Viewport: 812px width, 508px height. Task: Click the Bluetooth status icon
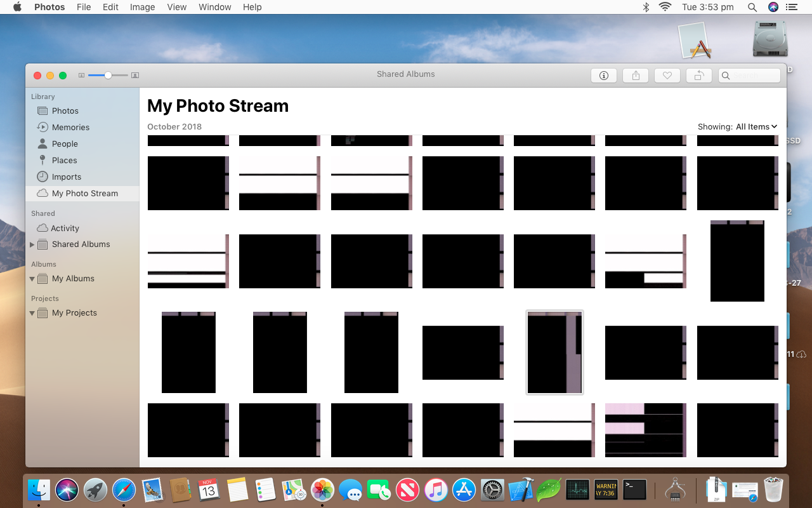pos(646,7)
